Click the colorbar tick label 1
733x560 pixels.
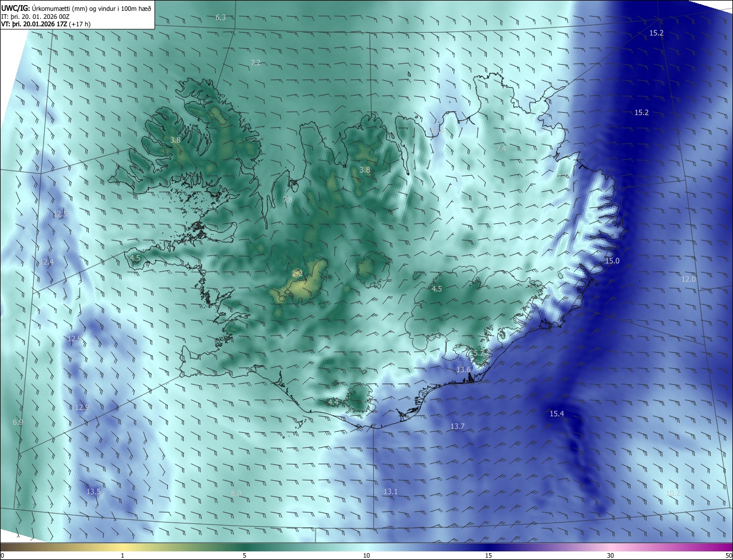coord(123,555)
